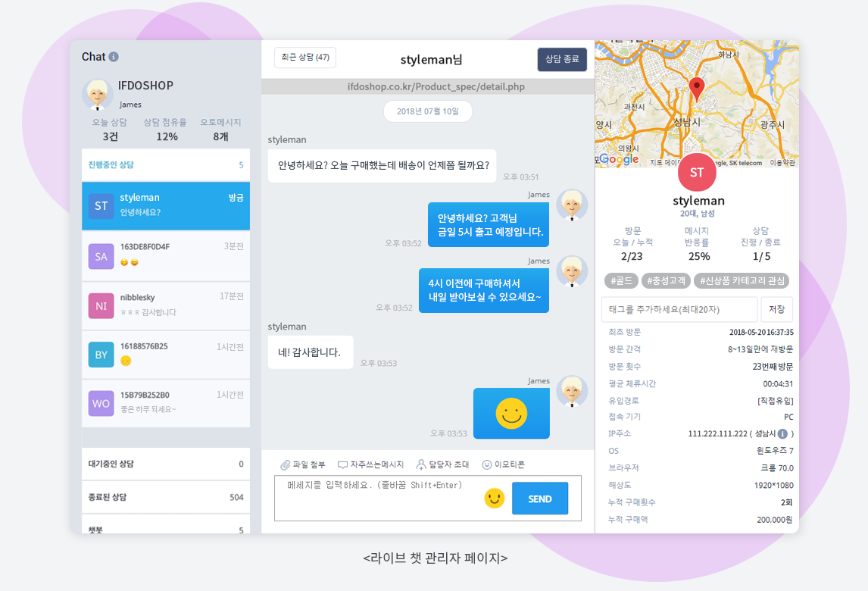Click the file attach paperclip icon
This screenshot has width=868, height=591.
286,464
